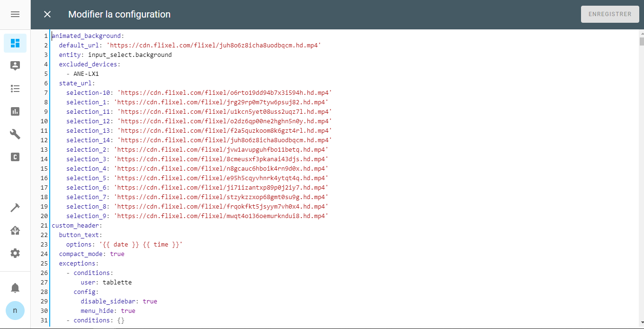The image size is (644, 329).
Task: Select the wrench tools icon
Action: click(15, 134)
